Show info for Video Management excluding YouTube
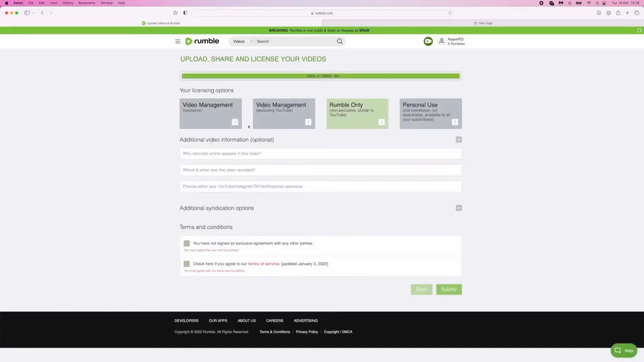This screenshot has width=644, height=362. (308, 122)
